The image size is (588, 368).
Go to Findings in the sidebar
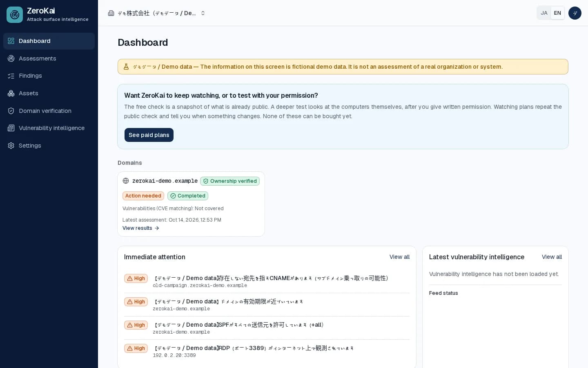click(x=49, y=76)
